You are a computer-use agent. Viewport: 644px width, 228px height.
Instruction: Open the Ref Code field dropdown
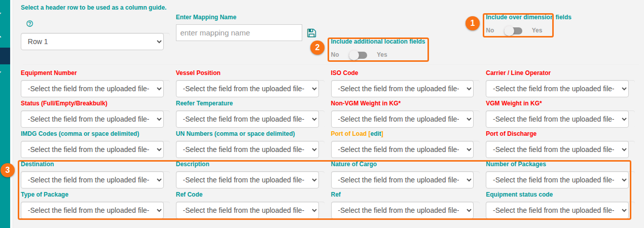coord(247,210)
